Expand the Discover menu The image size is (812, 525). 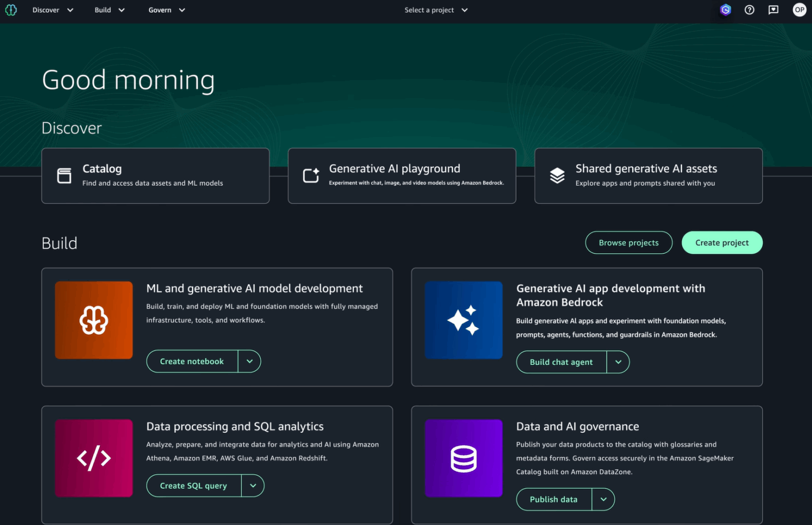[x=53, y=10]
